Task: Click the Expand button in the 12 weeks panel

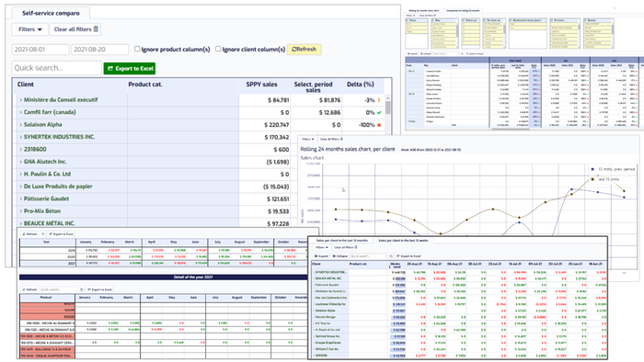Action: click(x=322, y=255)
